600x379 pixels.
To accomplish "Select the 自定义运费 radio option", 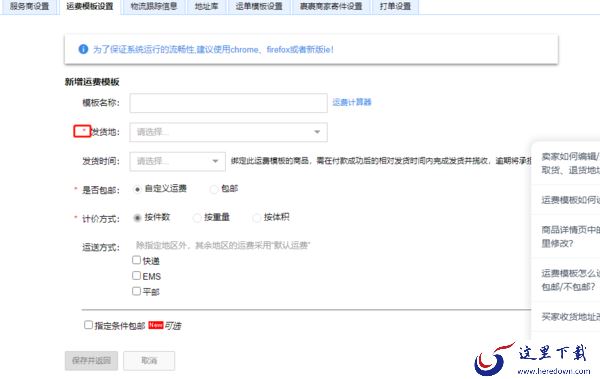I will click(137, 190).
